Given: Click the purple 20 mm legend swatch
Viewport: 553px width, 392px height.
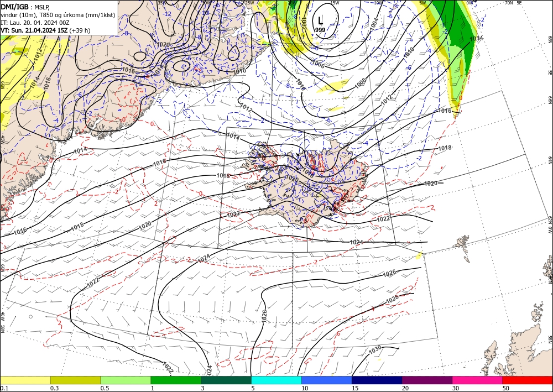Looking at the screenshot, I should (x=427, y=380).
